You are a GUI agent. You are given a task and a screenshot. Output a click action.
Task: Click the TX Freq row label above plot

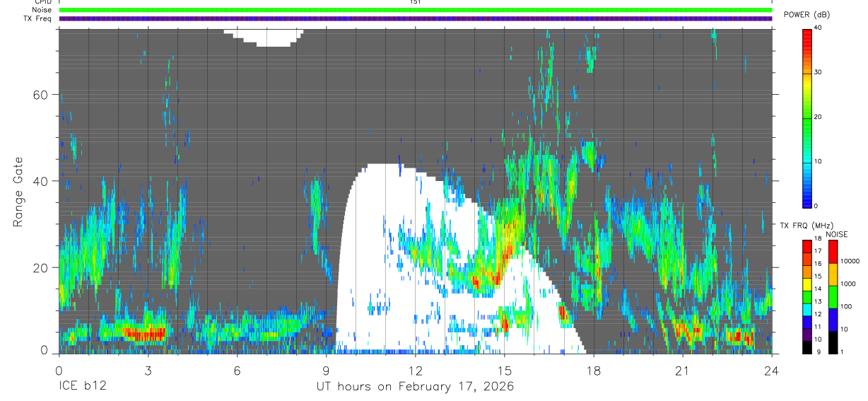pos(39,18)
